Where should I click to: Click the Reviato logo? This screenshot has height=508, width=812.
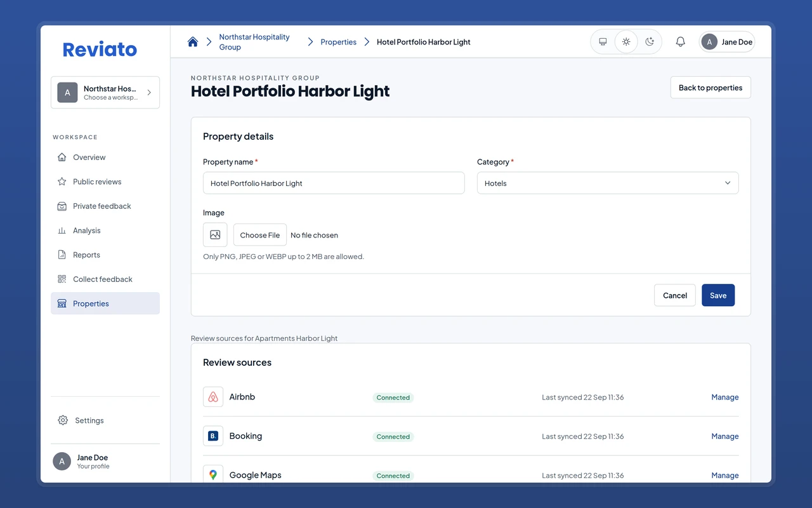point(100,50)
